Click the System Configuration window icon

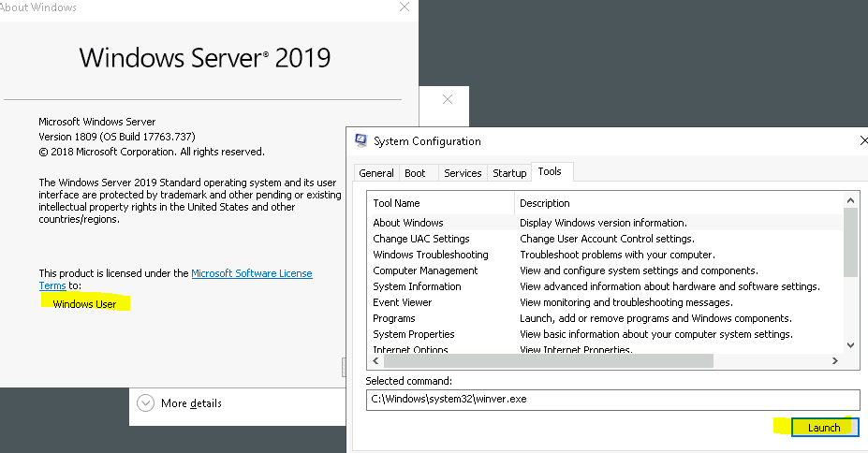(x=360, y=140)
